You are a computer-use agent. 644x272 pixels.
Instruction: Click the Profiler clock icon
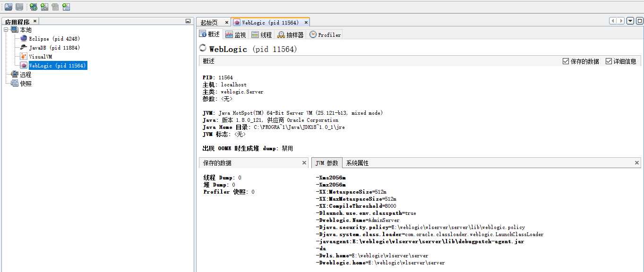313,34
